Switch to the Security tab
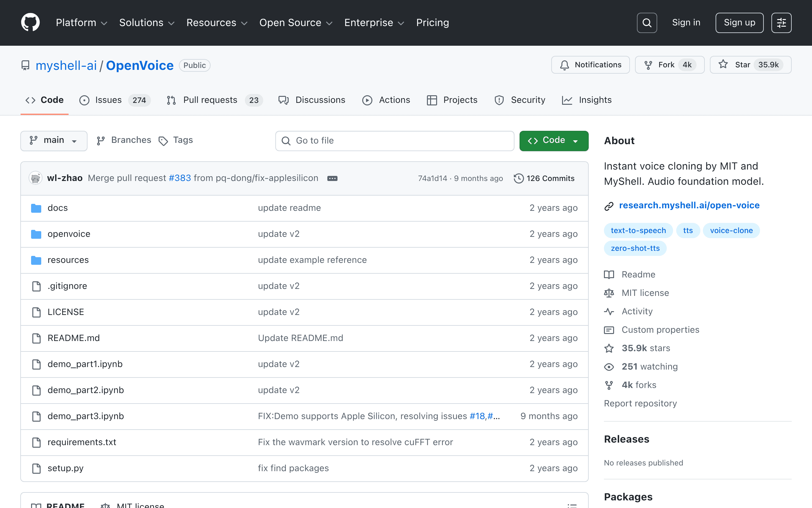This screenshot has height=508, width=812. click(520, 100)
